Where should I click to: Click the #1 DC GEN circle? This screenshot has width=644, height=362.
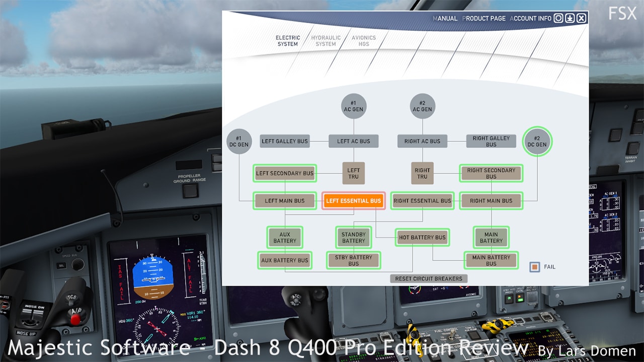(x=239, y=141)
